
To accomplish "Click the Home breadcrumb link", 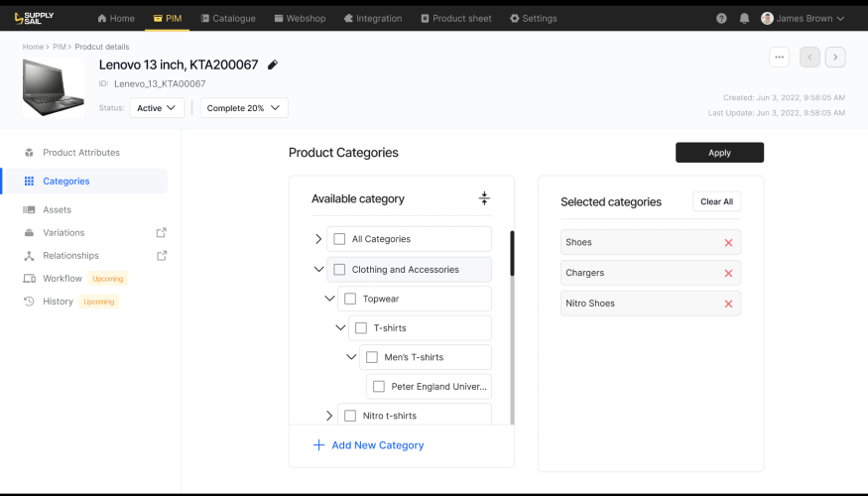I will pos(33,47).
